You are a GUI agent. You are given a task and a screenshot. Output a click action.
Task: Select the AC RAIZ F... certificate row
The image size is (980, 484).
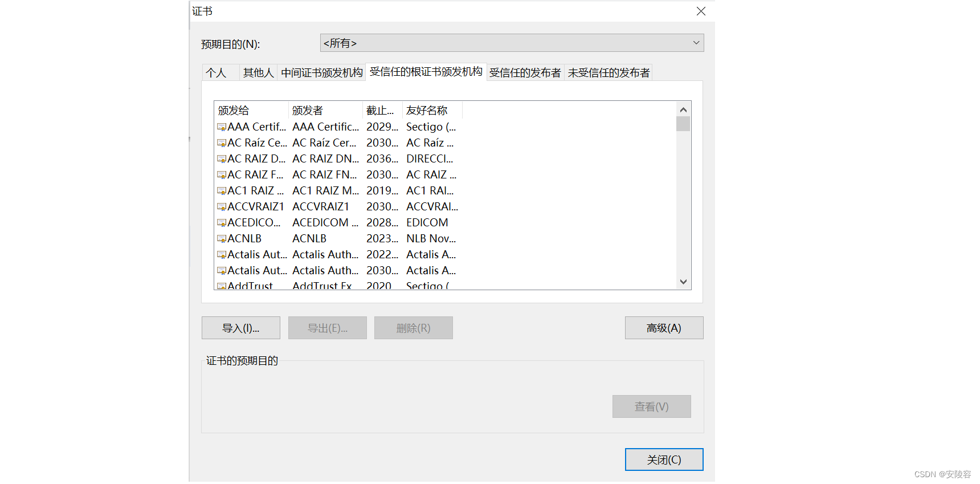338,174
